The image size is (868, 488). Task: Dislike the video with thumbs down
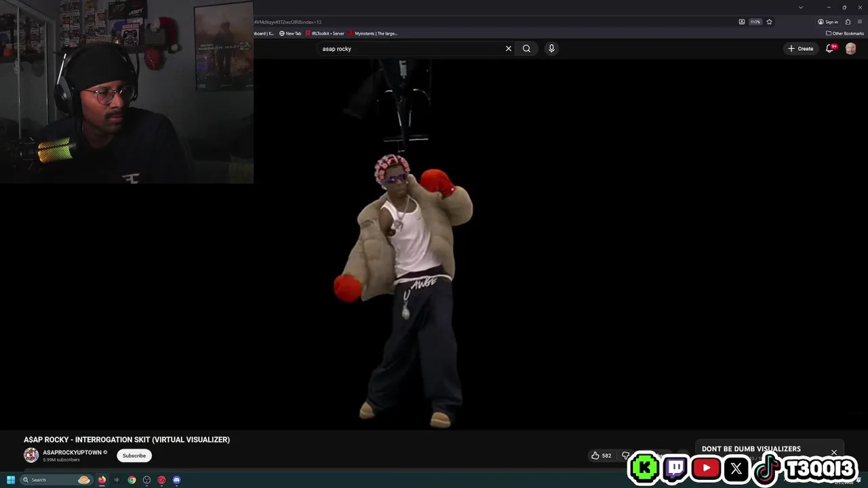point(626,455)
